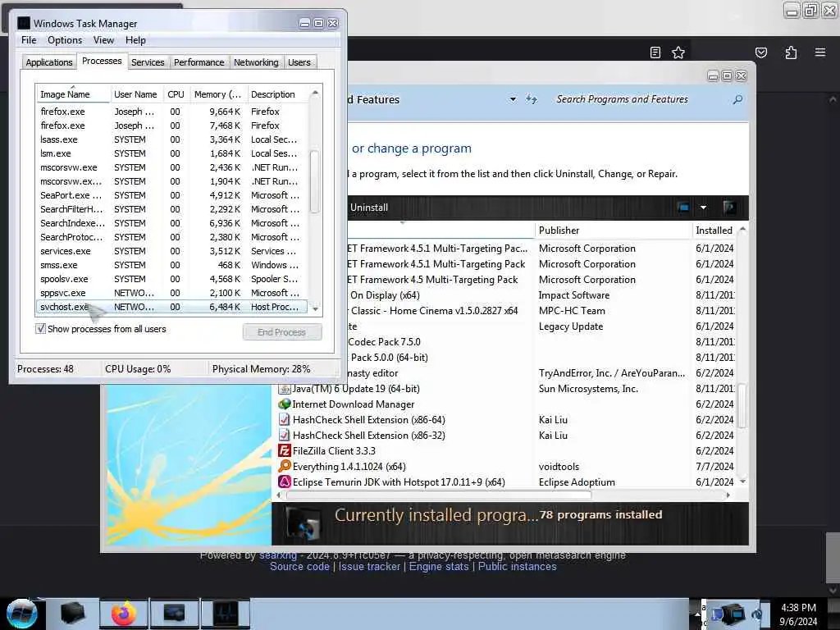Select the sppsvc.exe process row
The width and height of the screenshot is (840, 630).
pos(171,293)
